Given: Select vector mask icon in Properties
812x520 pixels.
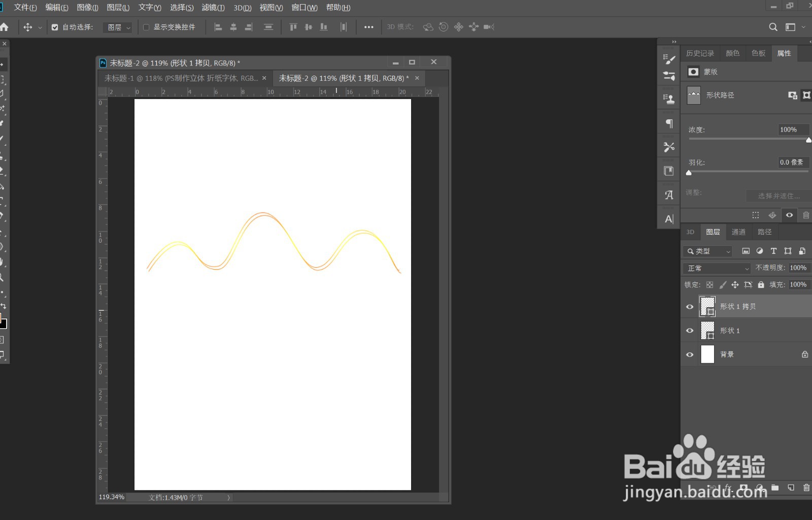Looking at the screenshot, I should pyautogui.click(x=806, y=95).
